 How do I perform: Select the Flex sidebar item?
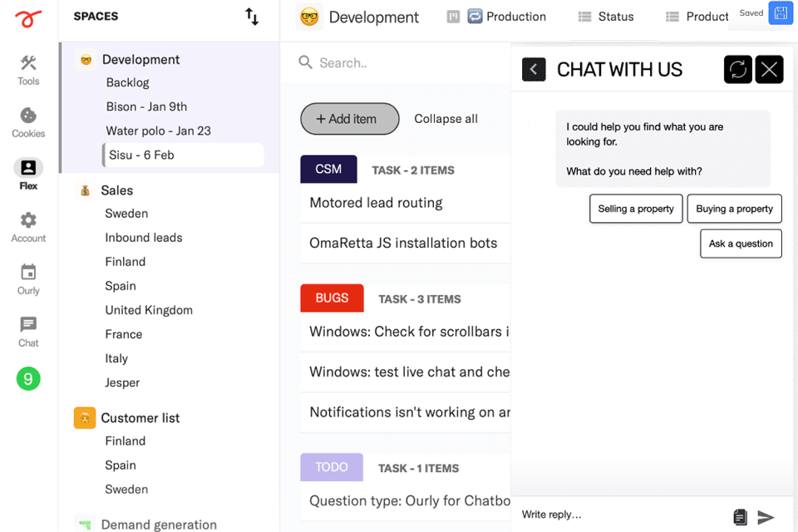pos(28,174)
